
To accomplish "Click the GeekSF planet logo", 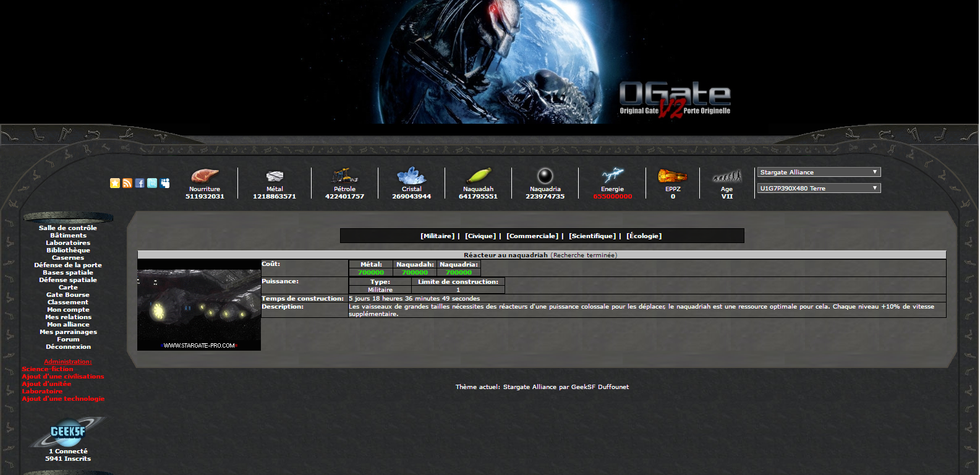I will tap(67, 432).
